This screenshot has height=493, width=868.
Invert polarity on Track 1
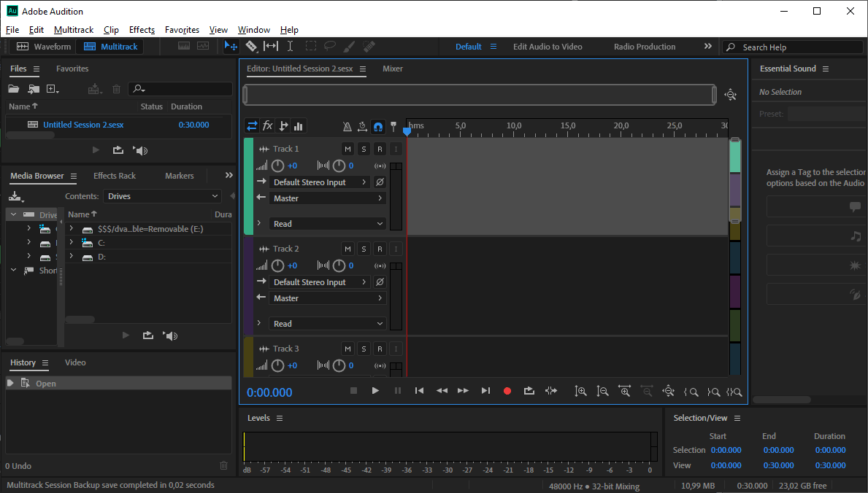pyautogui.click(x=380, y=182)
